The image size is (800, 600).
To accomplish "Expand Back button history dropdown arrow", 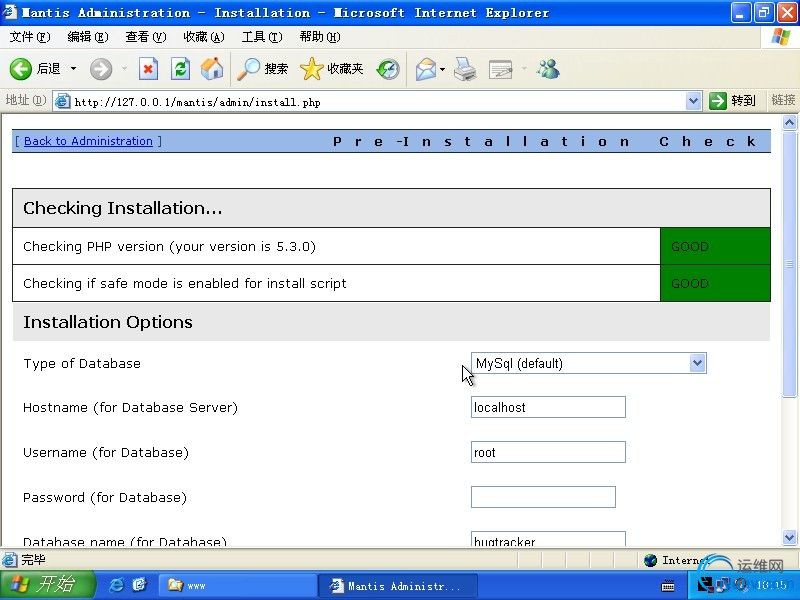I will click(73, 68).
